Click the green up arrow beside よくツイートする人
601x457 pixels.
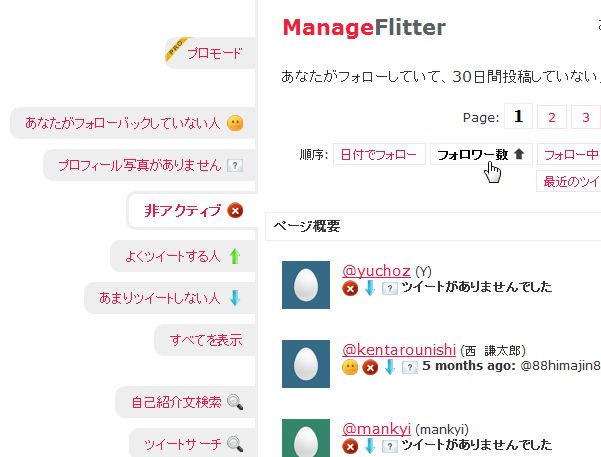235,256
